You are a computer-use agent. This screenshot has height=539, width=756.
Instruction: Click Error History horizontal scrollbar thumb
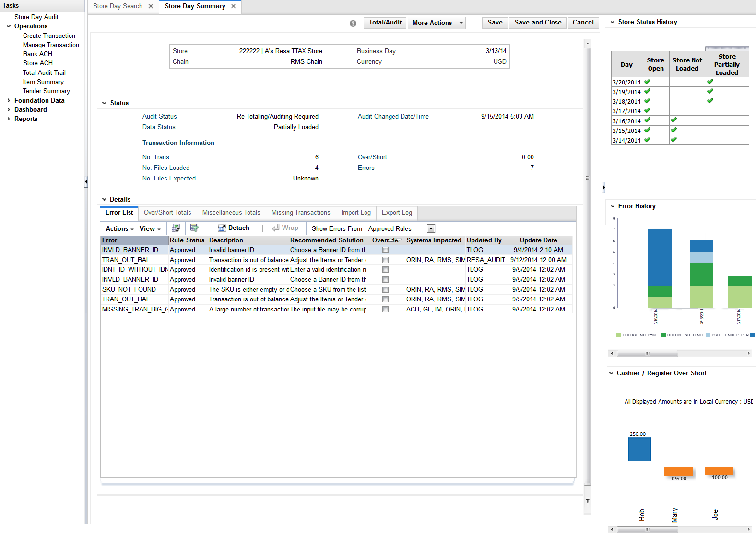click(648, 354)
